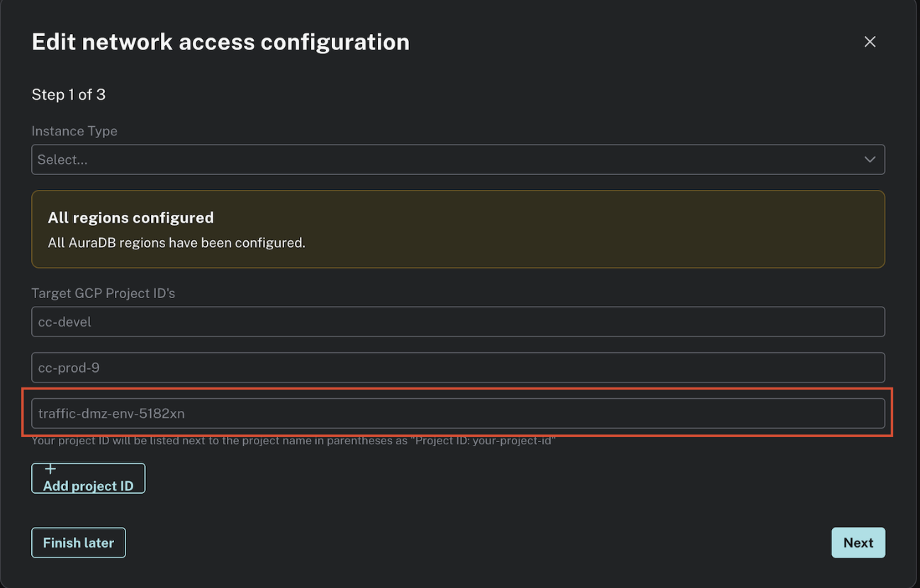The width and height of the screenshot is (920, 588).
Task: Click the Instance Type label
Action: [74, 131]
